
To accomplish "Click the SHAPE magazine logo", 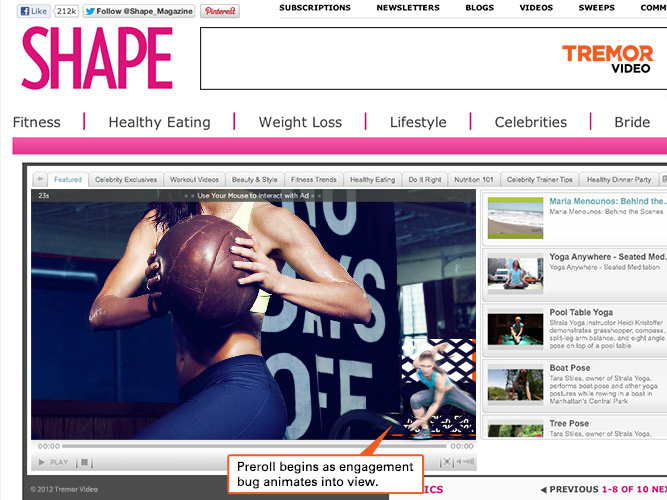I will pos(97,59).
